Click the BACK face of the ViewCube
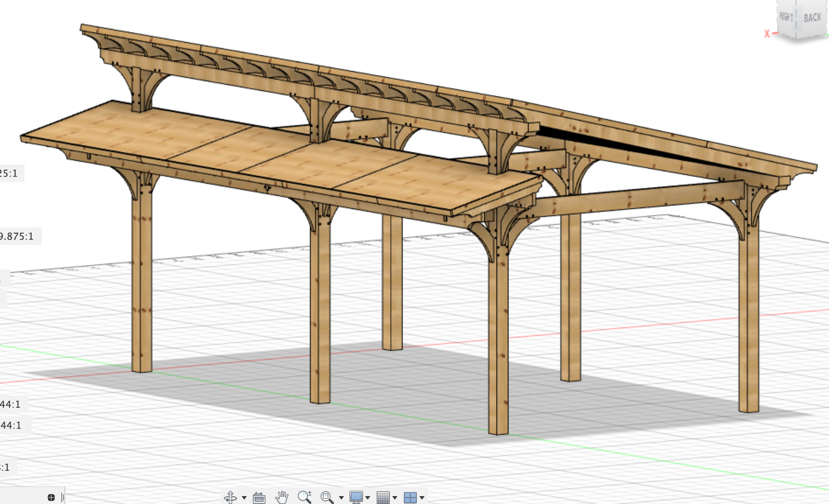829x504 pixels. coord(812,18)
